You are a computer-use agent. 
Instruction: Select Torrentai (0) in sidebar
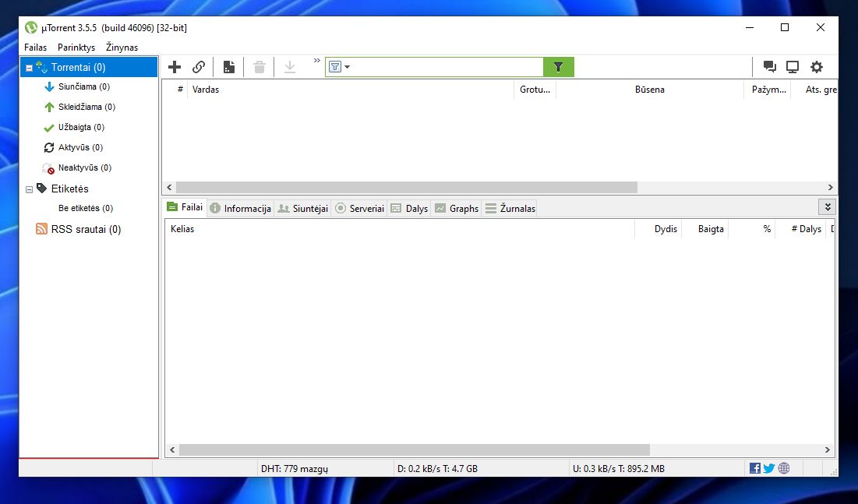[89, 67]
